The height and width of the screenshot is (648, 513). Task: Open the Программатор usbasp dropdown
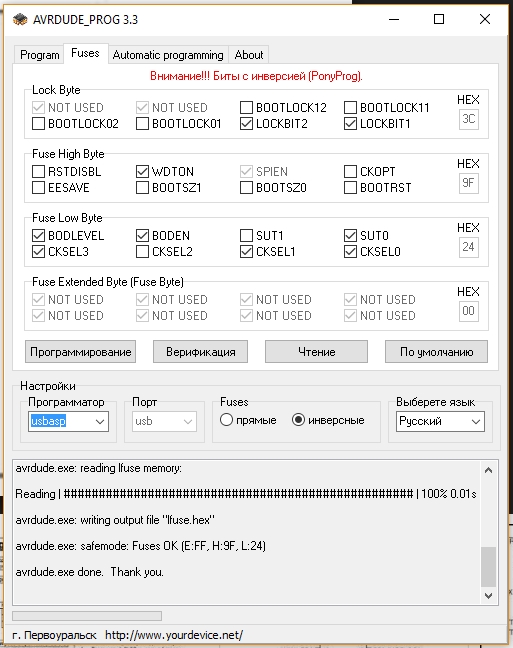pos(68,422)
